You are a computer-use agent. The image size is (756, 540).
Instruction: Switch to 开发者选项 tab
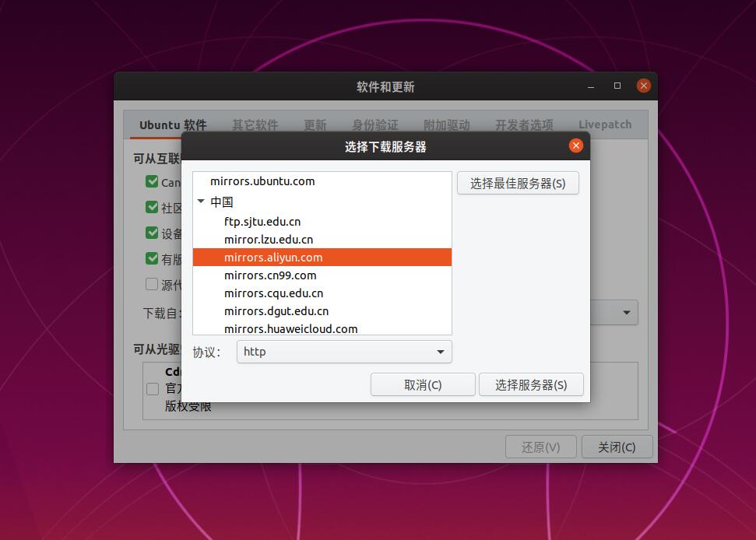pos(524,124)
